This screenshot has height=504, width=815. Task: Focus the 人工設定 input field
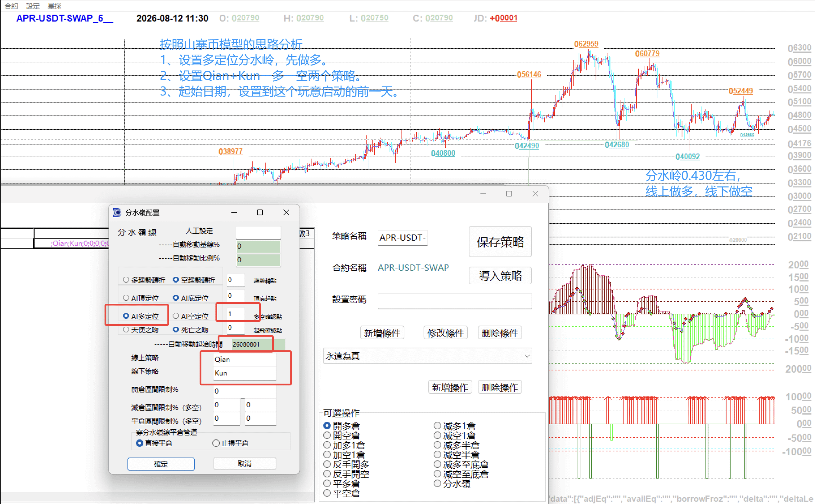[x=258, y=232]
